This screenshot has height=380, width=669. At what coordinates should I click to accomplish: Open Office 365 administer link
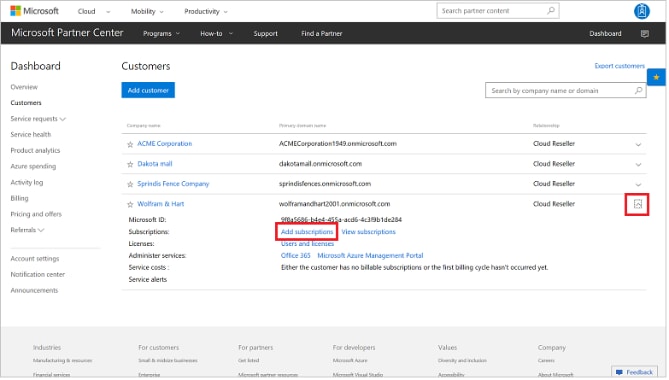pos(297,256)
